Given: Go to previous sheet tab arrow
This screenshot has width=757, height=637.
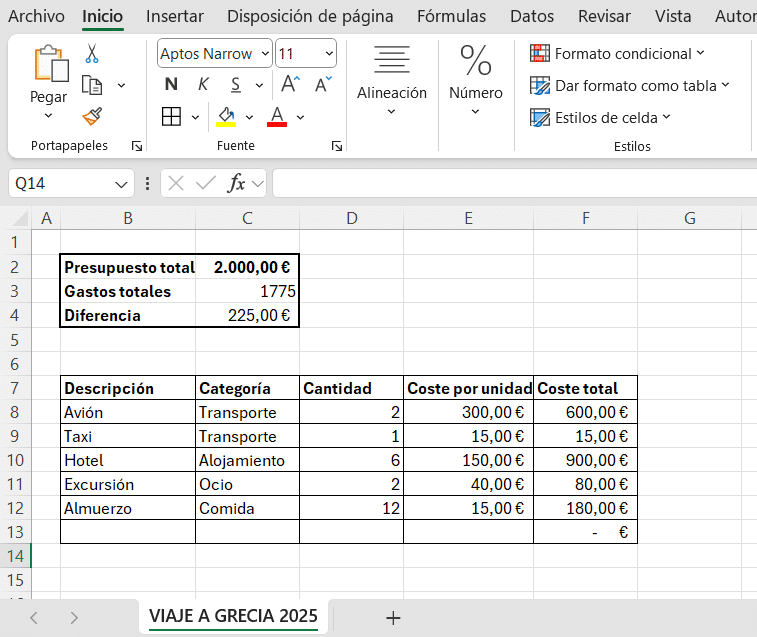Looking at the screenshot, I should click(34, 618).
